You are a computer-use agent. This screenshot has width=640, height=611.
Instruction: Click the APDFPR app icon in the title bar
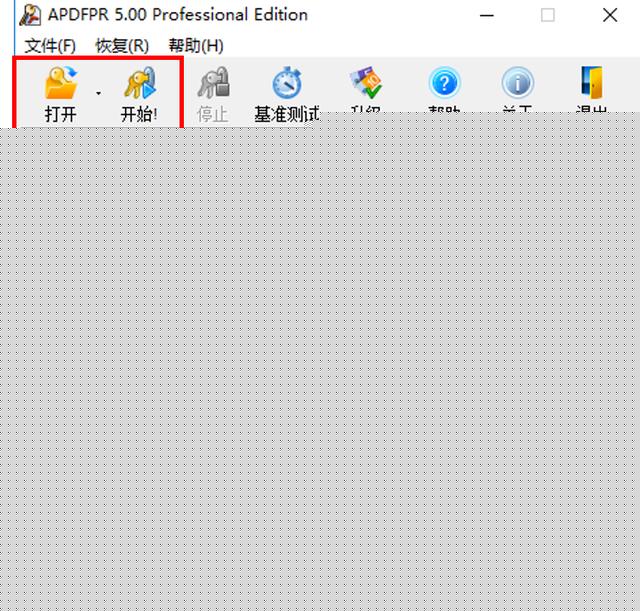[x=31, y=15]
